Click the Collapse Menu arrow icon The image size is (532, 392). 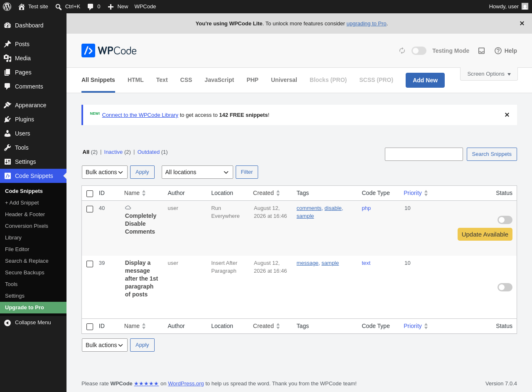click(x=7, y=323)
